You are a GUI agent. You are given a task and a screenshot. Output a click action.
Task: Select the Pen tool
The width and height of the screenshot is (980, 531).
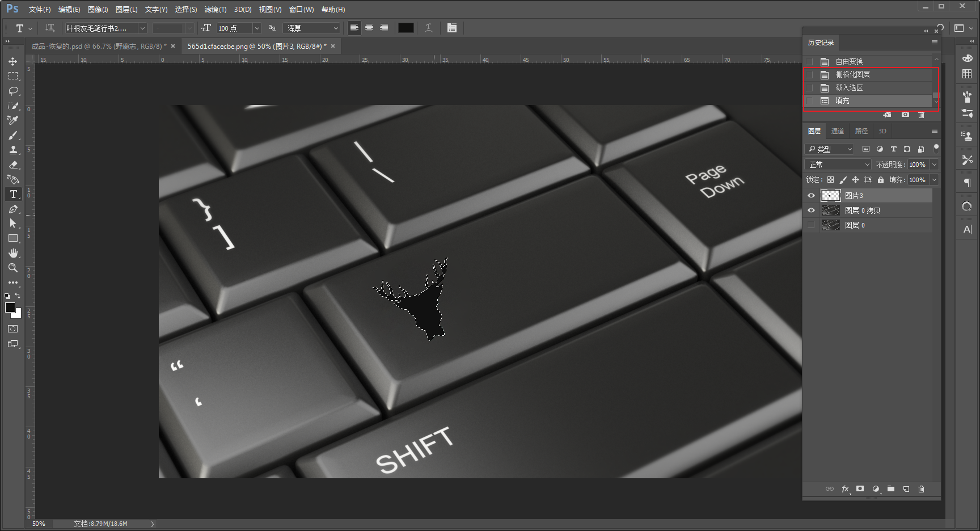pyautogui.click(x=13, y=209)
